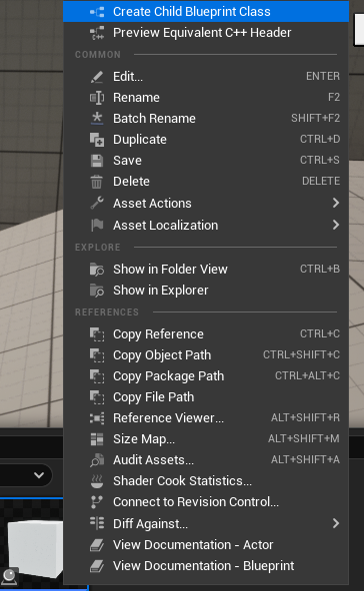364x591 pixels.
Task: Select Copy Reference entry
Action: tap(206, 334)
